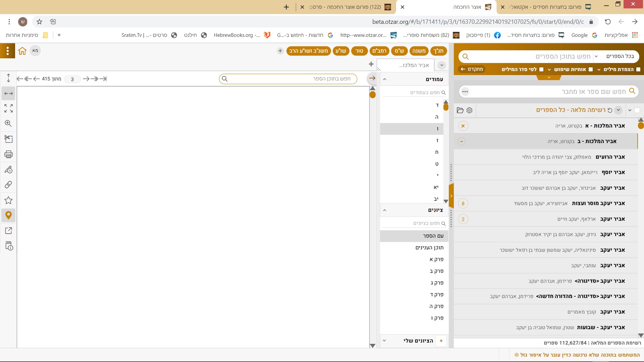The width and height of the screenshot is (644, 362).
Task: Collapse the עמודים section
Action: point(385,79)
